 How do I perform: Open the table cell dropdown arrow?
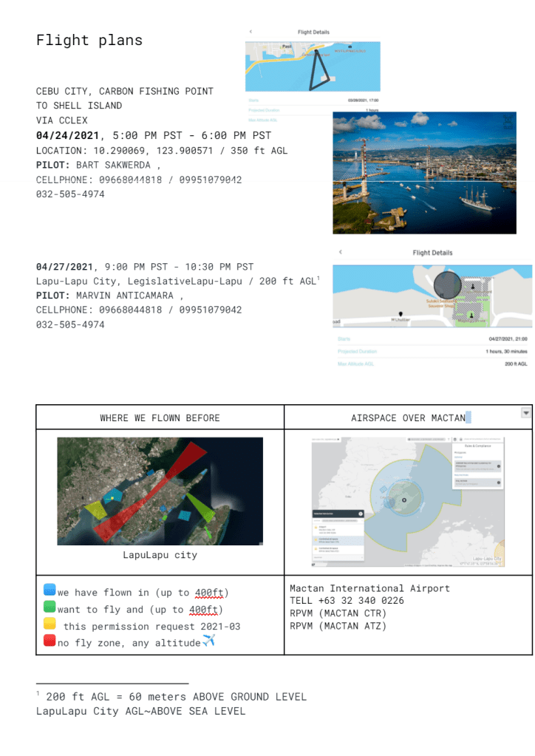point(525,413)
